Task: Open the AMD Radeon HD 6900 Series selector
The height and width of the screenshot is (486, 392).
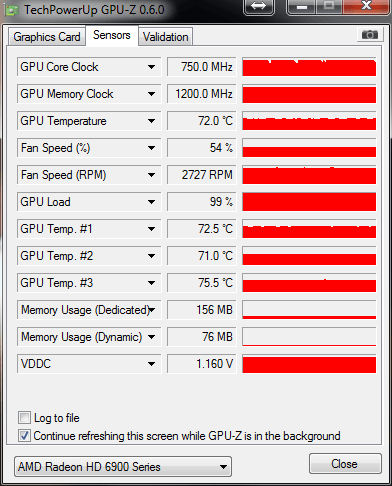Action: (x=123, y=467)
